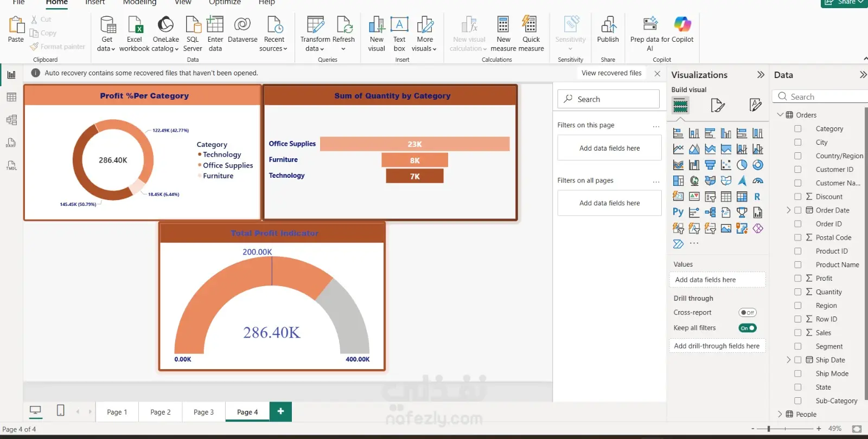The height and width of the screenshot is (439, 868).
Task: Select the Python visual icon
Action: pos(678,212)
